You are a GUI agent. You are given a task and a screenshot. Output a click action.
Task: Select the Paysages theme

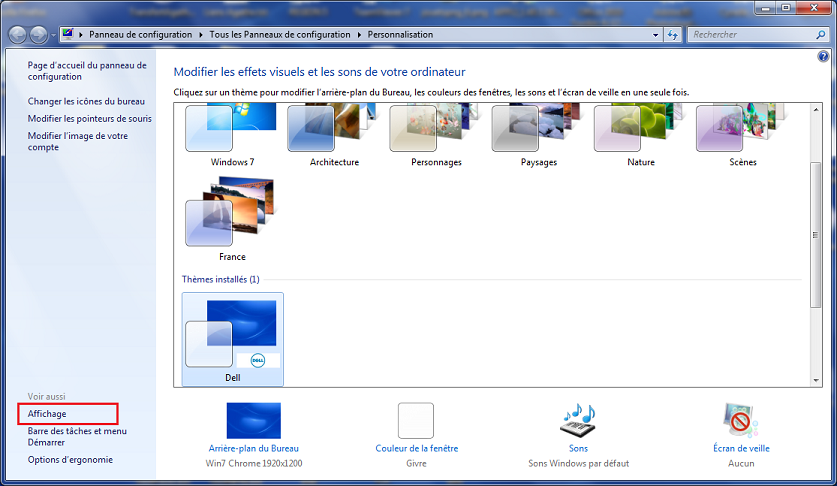539,136
